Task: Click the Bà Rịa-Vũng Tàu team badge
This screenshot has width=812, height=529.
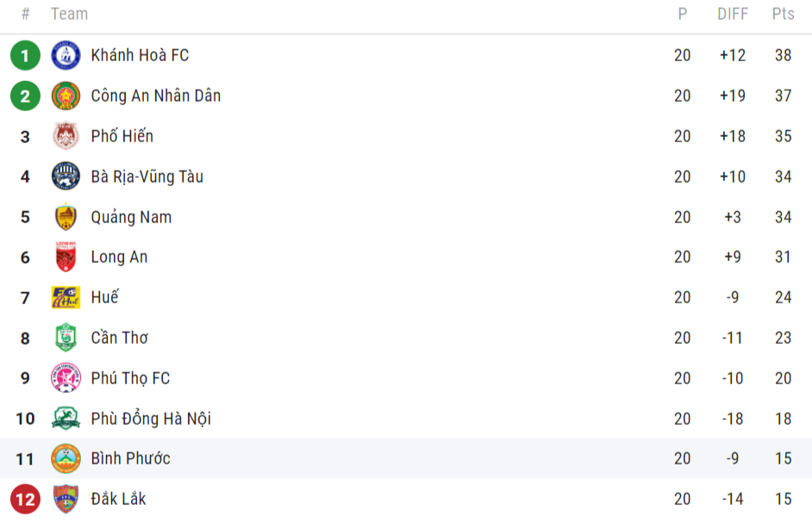Action: click(x=66, y=177)
